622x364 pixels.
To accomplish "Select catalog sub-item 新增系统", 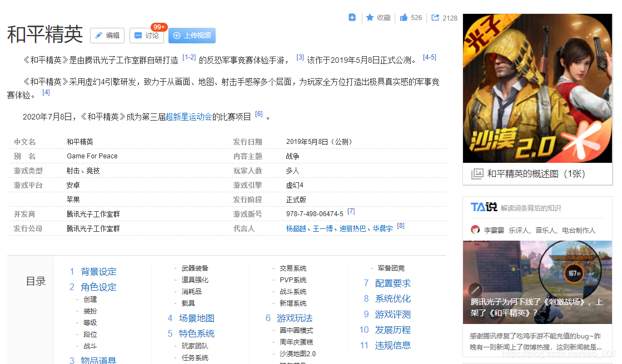I will click(293, 303).
